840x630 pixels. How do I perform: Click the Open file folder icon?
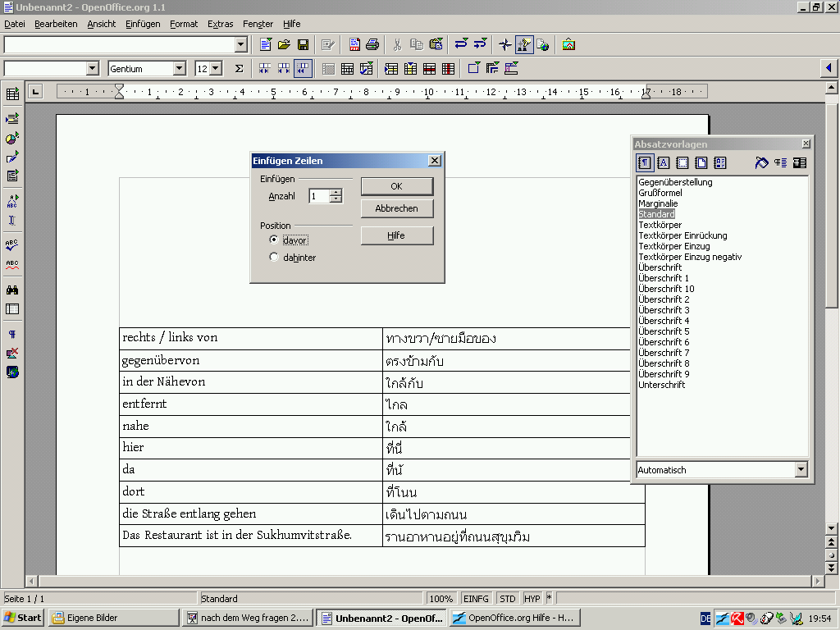[284, 44]
